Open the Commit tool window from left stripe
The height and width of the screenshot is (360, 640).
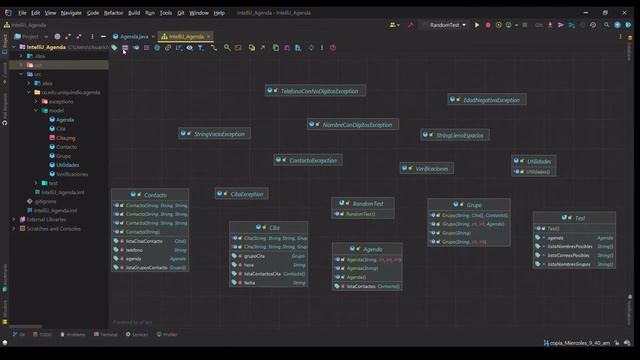[x=4, y=72]
